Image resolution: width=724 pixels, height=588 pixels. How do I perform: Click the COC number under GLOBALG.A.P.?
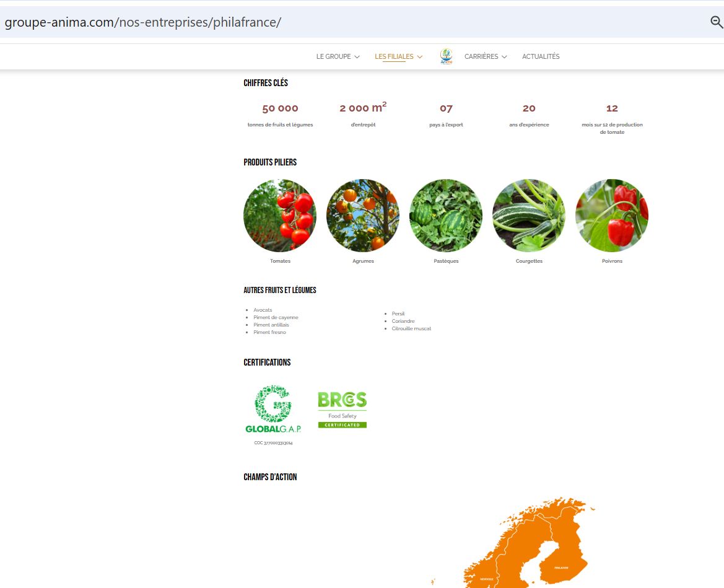tap(273, 443)
